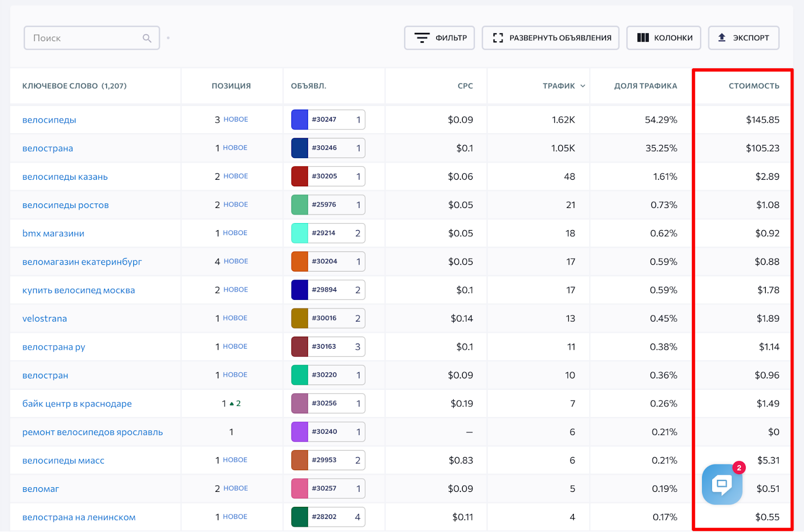Open ad badge #30163
This screenshot has width=804, height=532.
click(x=328, y=347)
